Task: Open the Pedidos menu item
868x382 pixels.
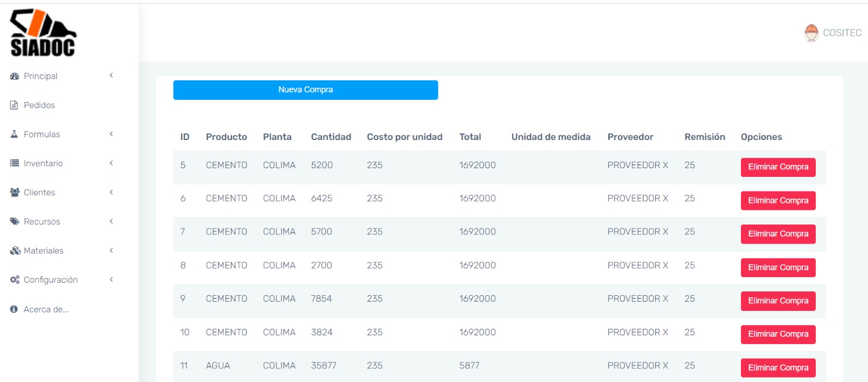Action: 39,105
